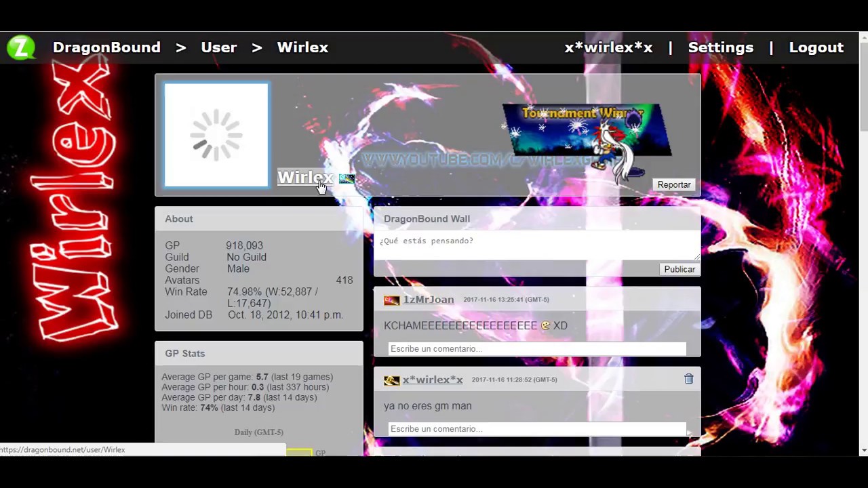Click the rank icon beside x*wirlex*x post
Image resolution: width=868 pixels, height=488 pixels.
392,380
